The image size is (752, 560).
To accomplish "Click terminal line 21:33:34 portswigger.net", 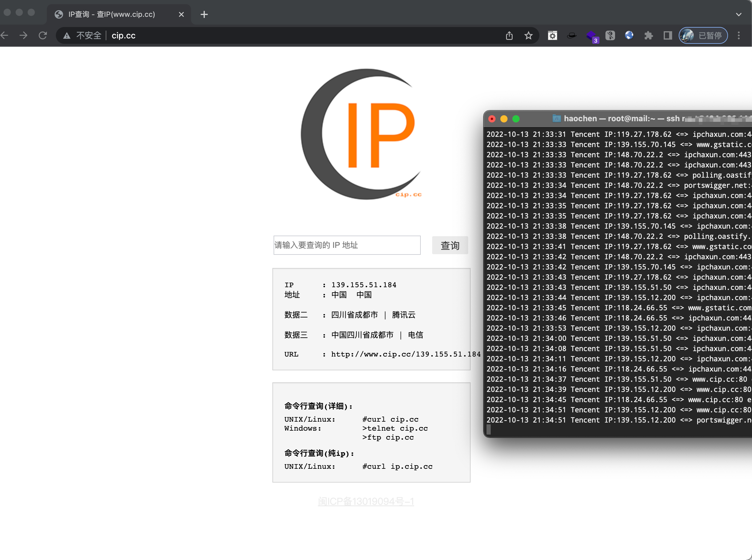I will (x=619, y=185).
